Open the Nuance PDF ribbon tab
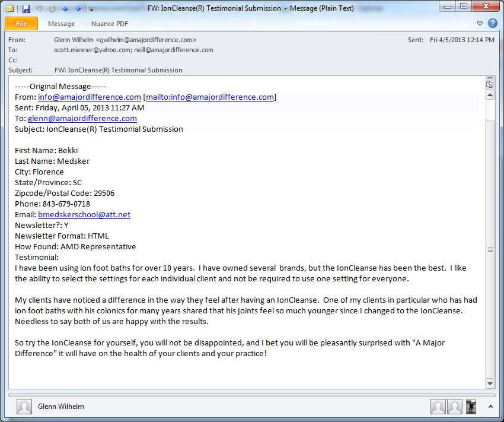The width and height of the screenshot is (504, 422). pyautogui.click(x=110, y=24)
